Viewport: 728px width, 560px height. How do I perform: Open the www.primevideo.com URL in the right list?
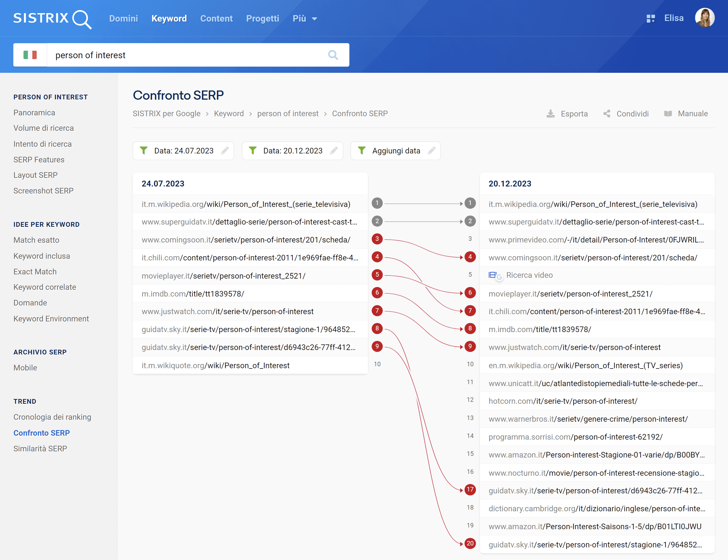[596, 240]
